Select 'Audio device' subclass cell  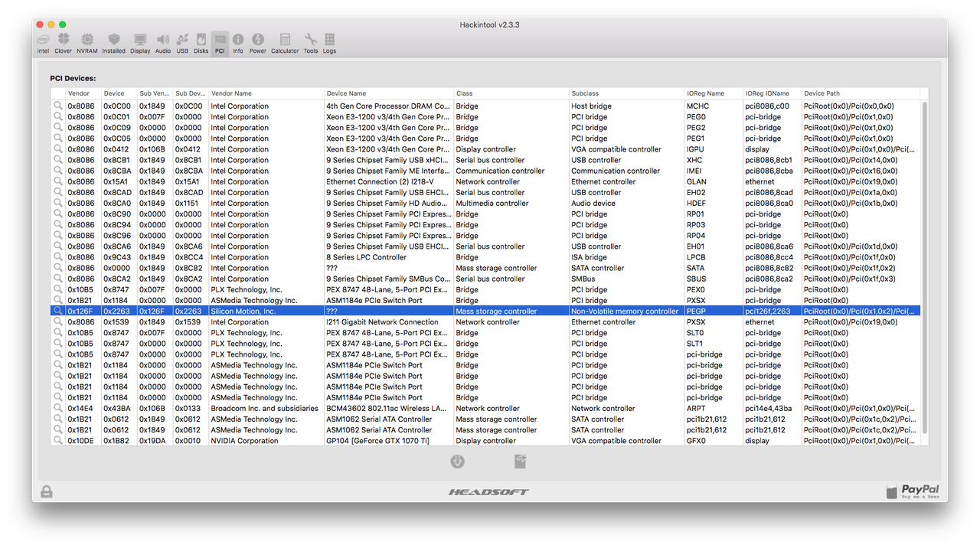[593, 204]
